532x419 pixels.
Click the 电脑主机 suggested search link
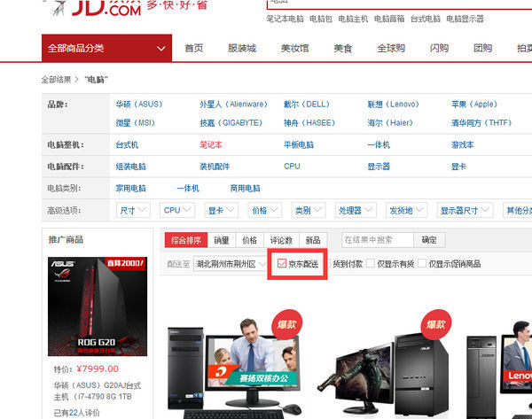click(353, 19)
